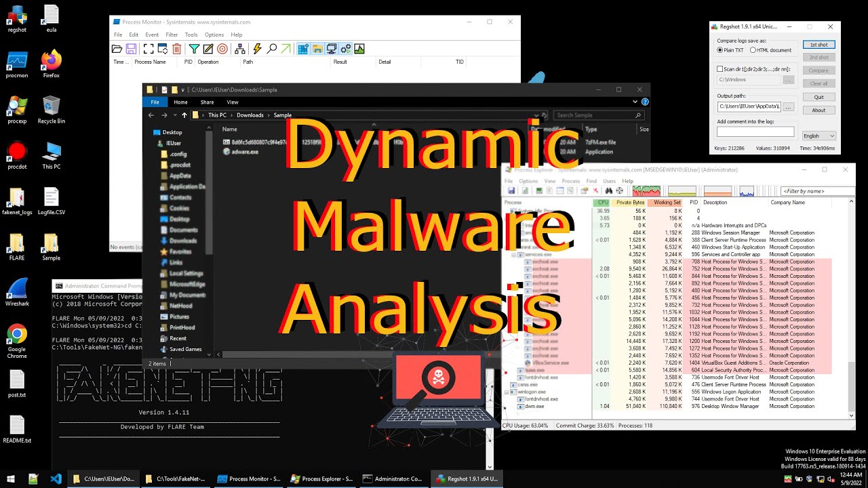Click red Kill Process X in Process Explorer
Image resolution: width=868 pixels, height=488 pixels.
[596, 191]
